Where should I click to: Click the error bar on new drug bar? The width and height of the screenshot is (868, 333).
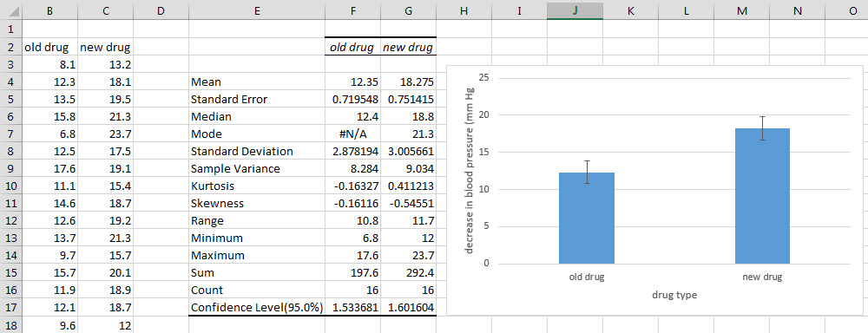tap(762, 128)
